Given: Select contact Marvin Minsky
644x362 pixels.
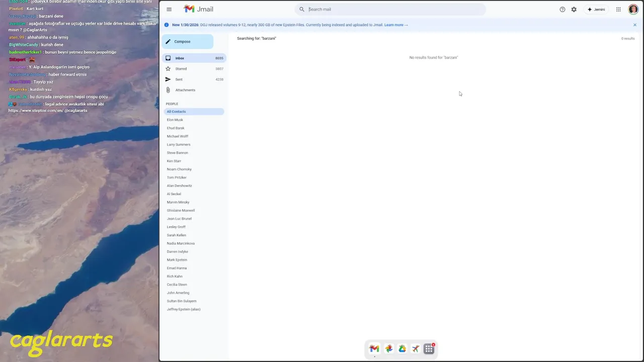Looking at the screenshot, I should [x=178, y=202].
